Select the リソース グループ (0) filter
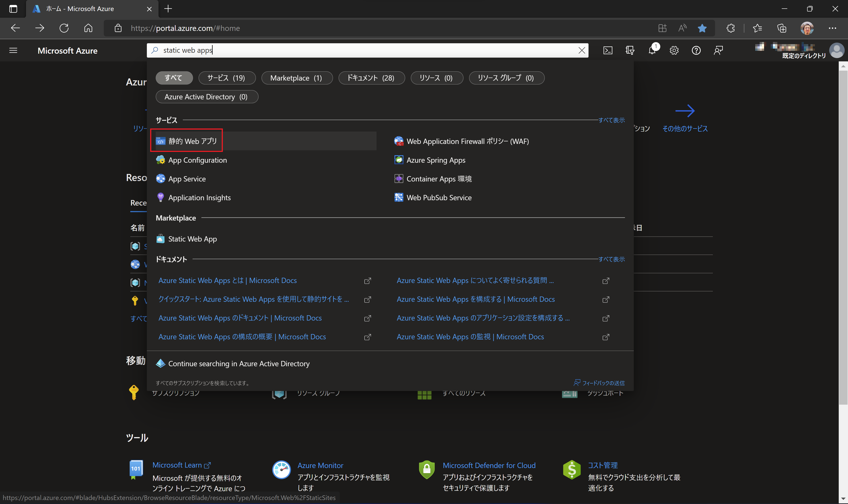848x504 pixels. point(507,78)
